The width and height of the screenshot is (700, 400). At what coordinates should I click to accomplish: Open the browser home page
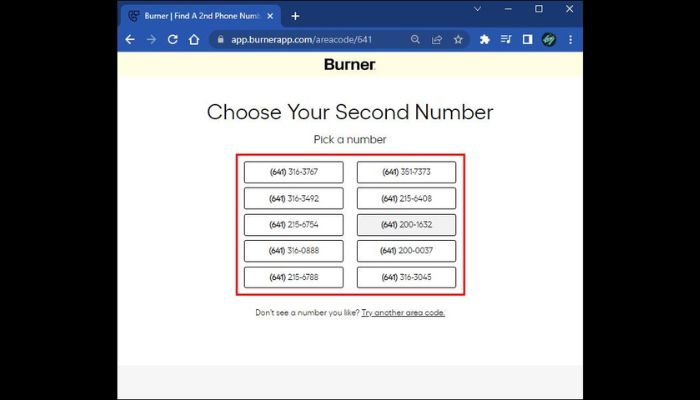(x=194, y=40)
